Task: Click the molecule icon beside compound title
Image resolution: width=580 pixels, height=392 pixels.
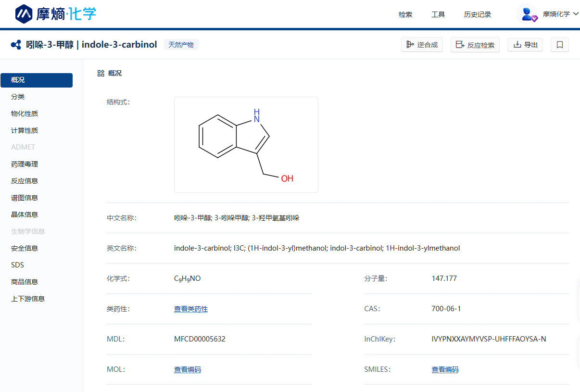Action: [x=16, y=45]
